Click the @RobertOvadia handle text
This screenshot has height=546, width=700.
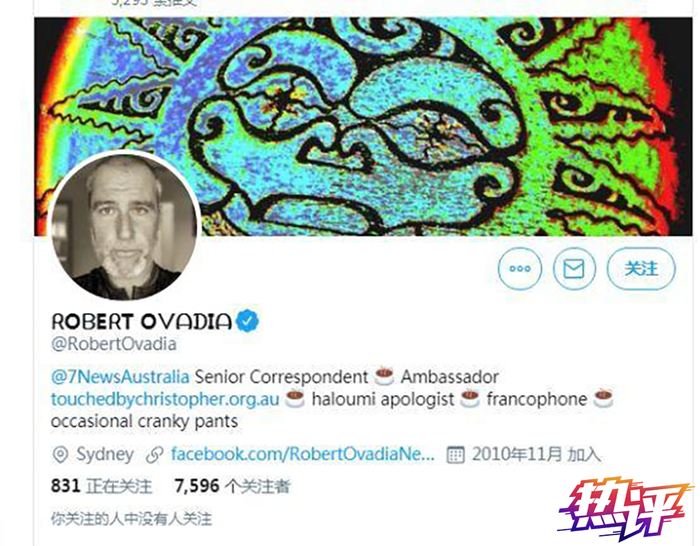[114, 344]
